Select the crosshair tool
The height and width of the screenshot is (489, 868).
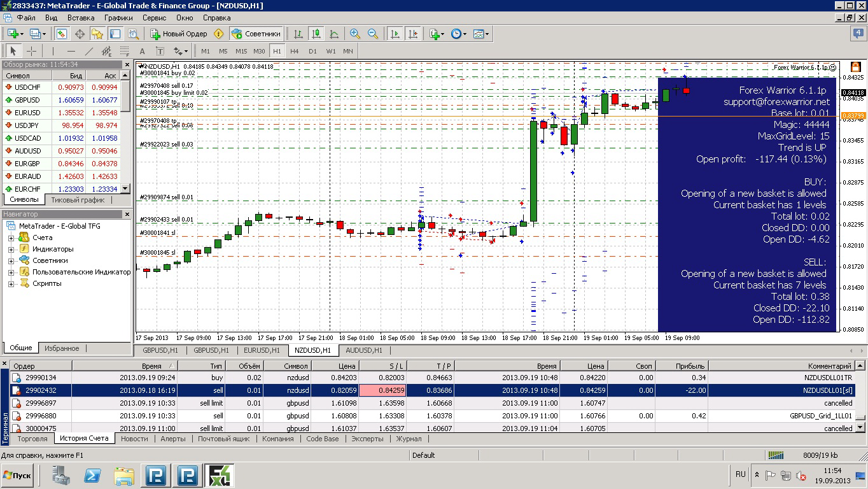tap(31, 51)
